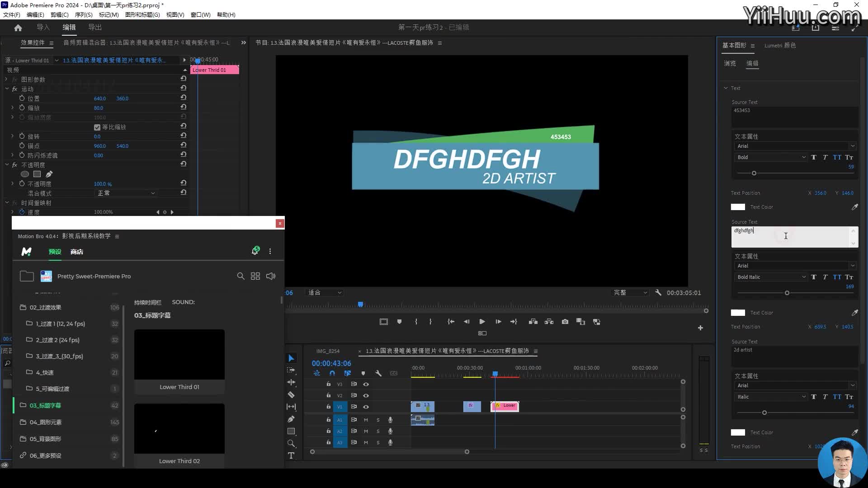Viewport: 868px width, 488px height.
Task: Switch to the Export workspace tab
Action: pos(95,27)
